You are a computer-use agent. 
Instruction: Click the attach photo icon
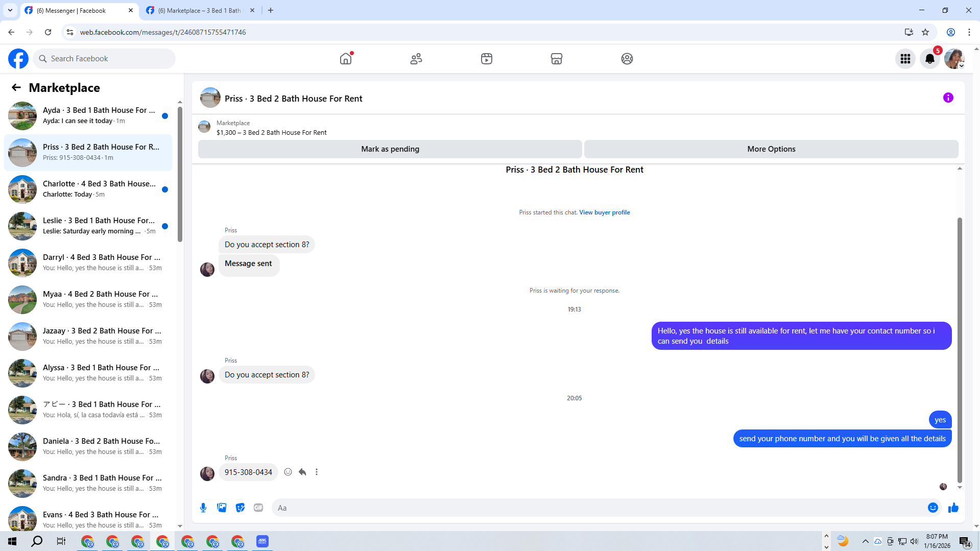(x=222, y=508)
